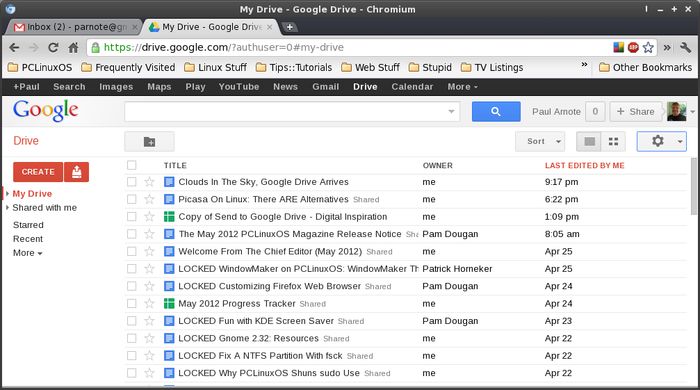This screenshot has height=390, width=700.
Task: Open the PCLinuxOS bookmarks folder
Action: (40, 67)
